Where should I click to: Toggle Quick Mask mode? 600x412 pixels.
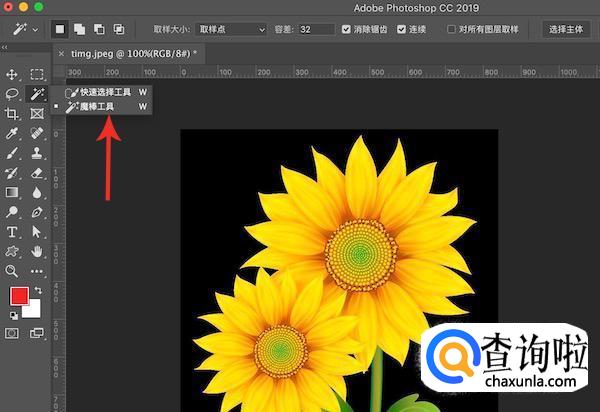12,333
